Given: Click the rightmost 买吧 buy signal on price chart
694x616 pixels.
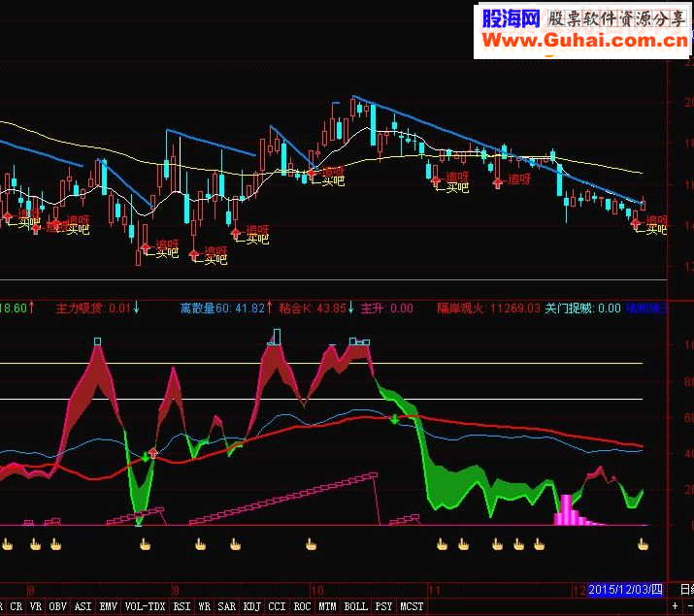Looking at the screenshot, I should click(x=655, y=229).
